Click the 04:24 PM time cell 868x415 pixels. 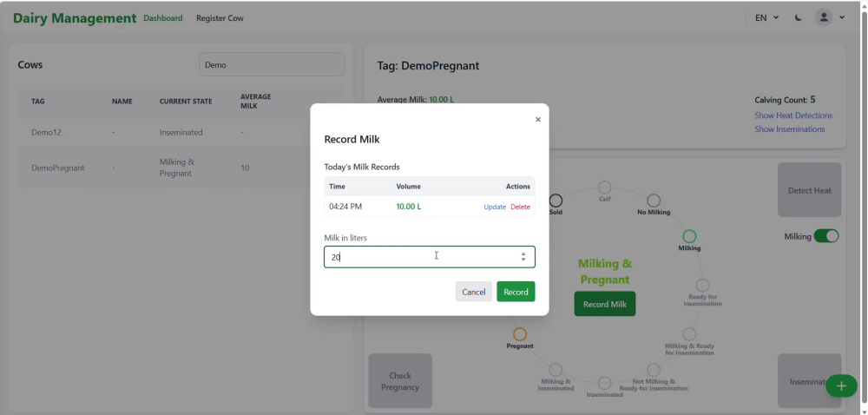[345, 207]
